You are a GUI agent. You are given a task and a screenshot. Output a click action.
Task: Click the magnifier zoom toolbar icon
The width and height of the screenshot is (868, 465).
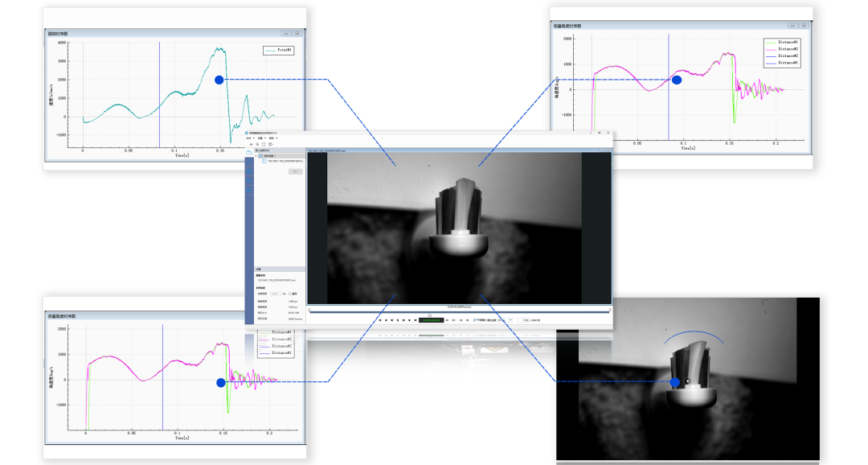coord(256,144)
